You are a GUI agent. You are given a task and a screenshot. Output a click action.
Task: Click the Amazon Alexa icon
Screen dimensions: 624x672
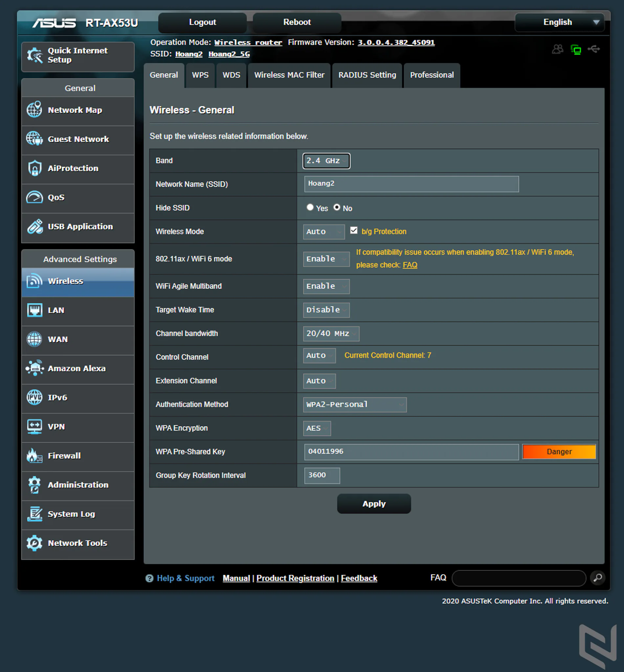pyautogui.click(x=34, y=368)
